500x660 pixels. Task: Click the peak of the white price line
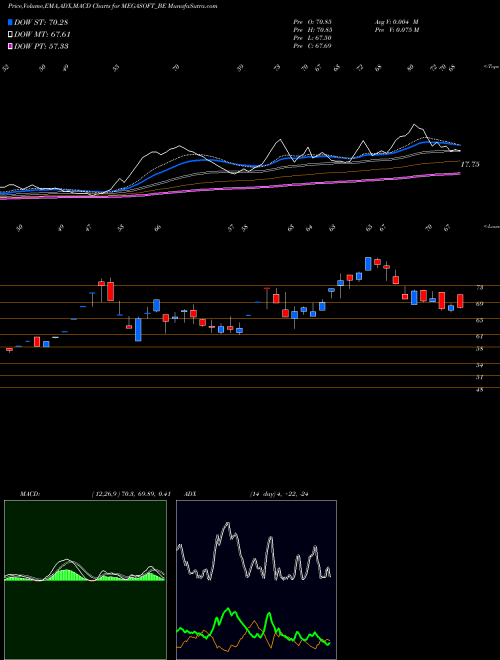point(415,125)
